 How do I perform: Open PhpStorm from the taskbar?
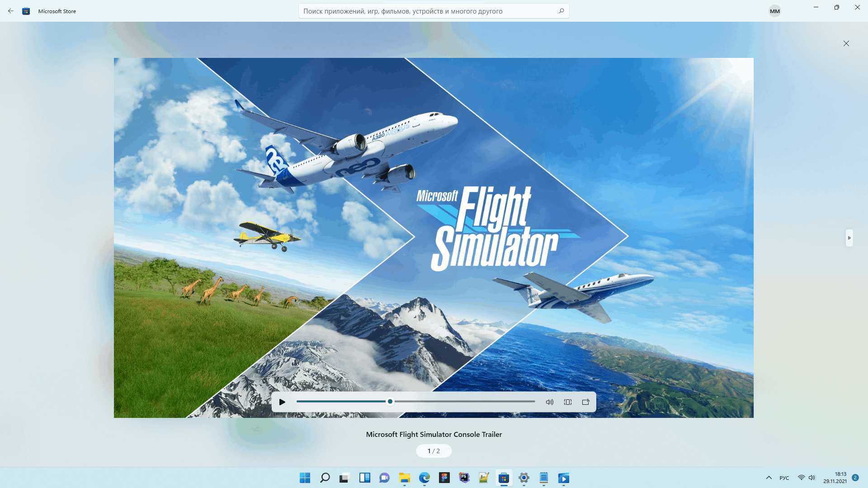[464, 478]
